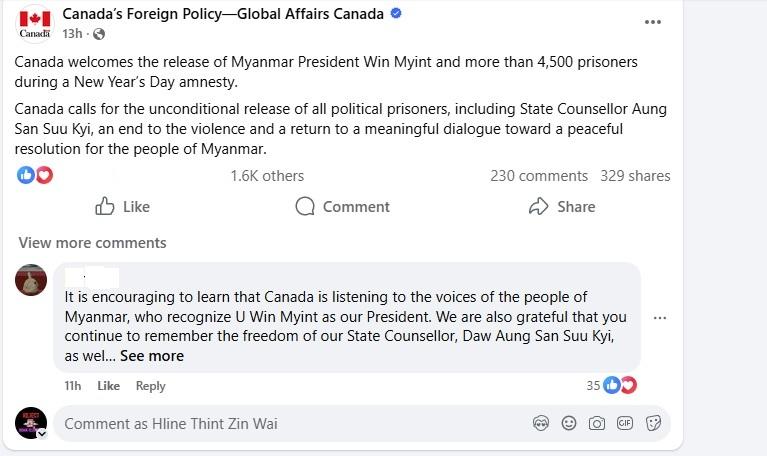Screen dimensions: 767x456
Task: Open the sticker picker in comment box
Action: point(653,423)
